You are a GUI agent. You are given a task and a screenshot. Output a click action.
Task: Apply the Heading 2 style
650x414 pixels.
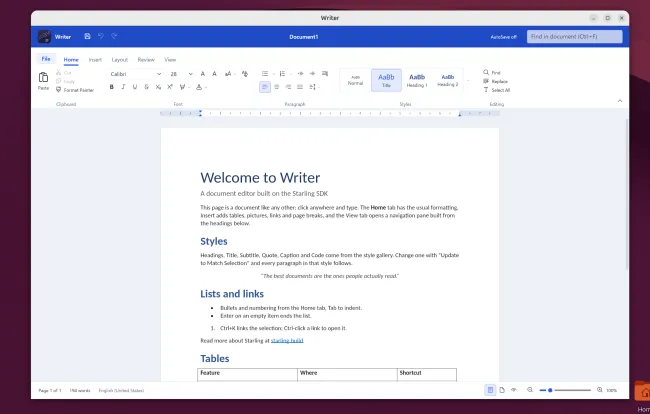click(x=448, y=80)
